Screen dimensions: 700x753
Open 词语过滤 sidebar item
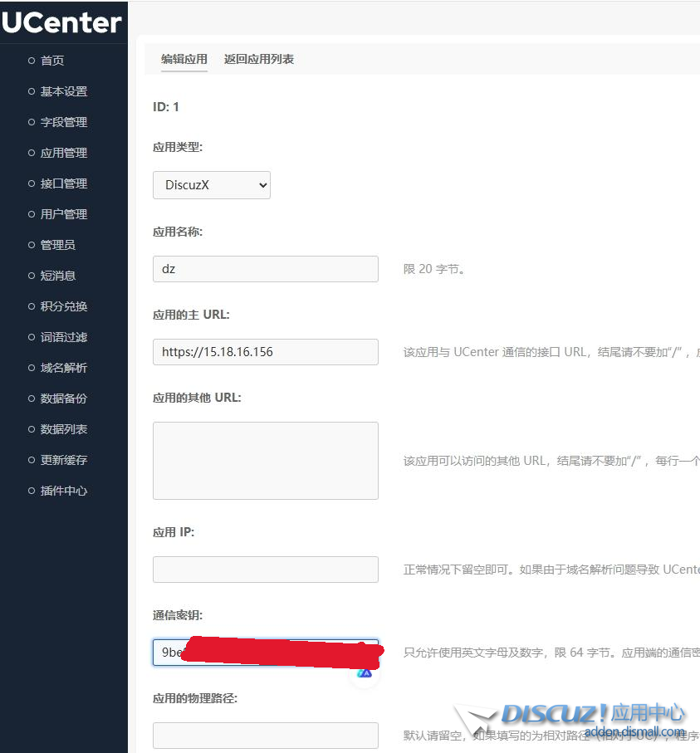click(63, 337)
